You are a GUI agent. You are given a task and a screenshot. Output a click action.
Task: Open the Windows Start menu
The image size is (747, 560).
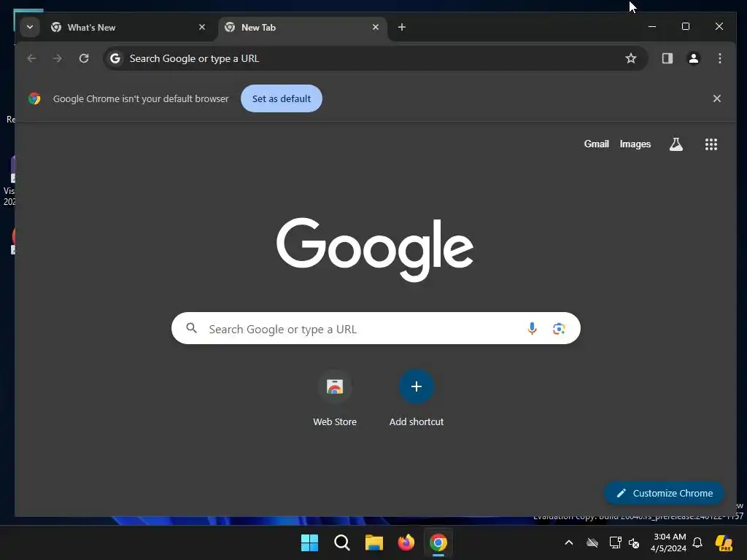click(309, 542)
